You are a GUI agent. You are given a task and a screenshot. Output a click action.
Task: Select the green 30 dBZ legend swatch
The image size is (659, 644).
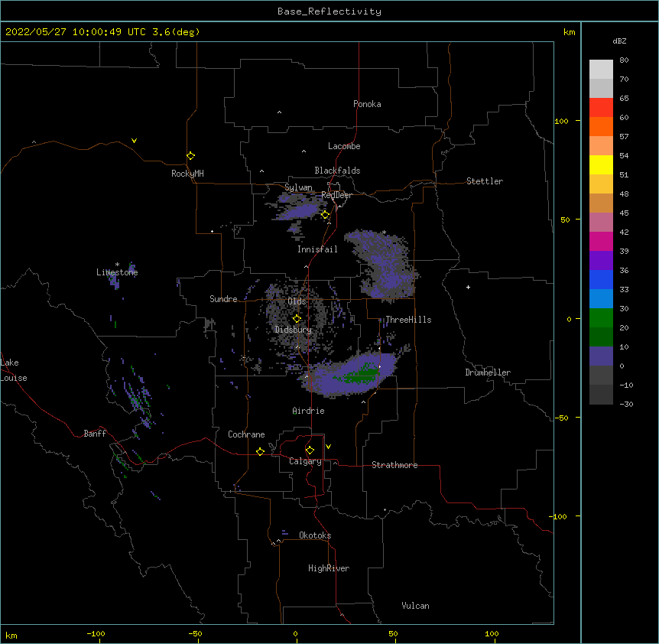601,318
